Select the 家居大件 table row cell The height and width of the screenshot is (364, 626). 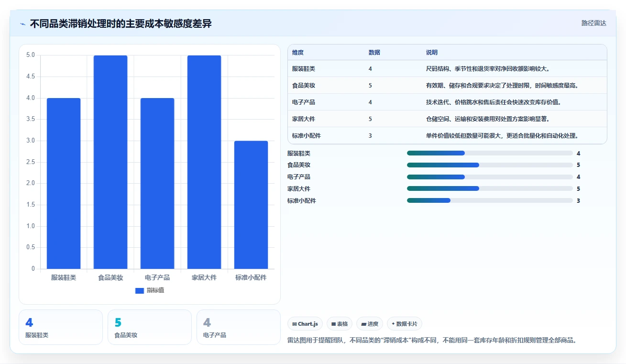304,119
